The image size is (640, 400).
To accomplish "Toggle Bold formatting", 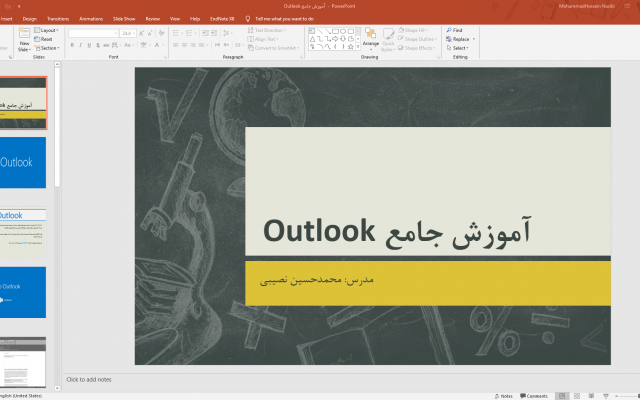I will (72, 45).
